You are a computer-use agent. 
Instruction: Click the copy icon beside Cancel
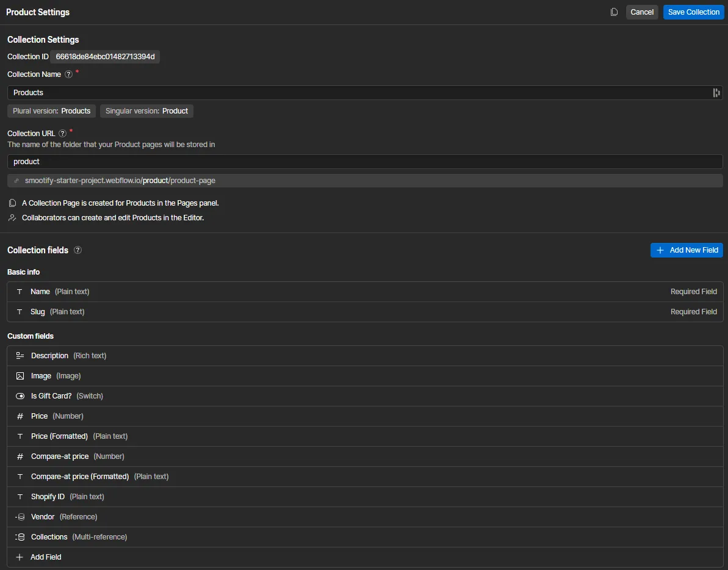click(x=614, y=12)
